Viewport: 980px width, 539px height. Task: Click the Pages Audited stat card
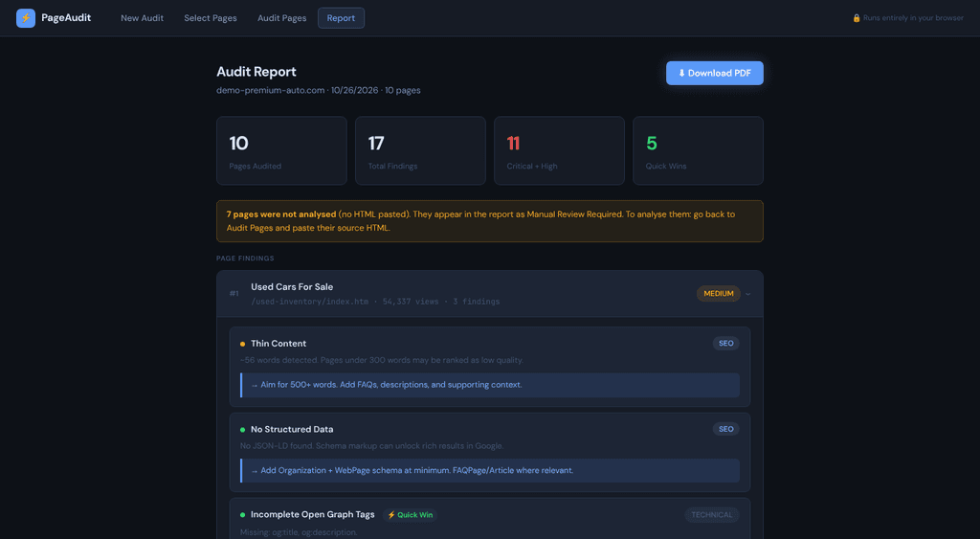click(281, 150)
